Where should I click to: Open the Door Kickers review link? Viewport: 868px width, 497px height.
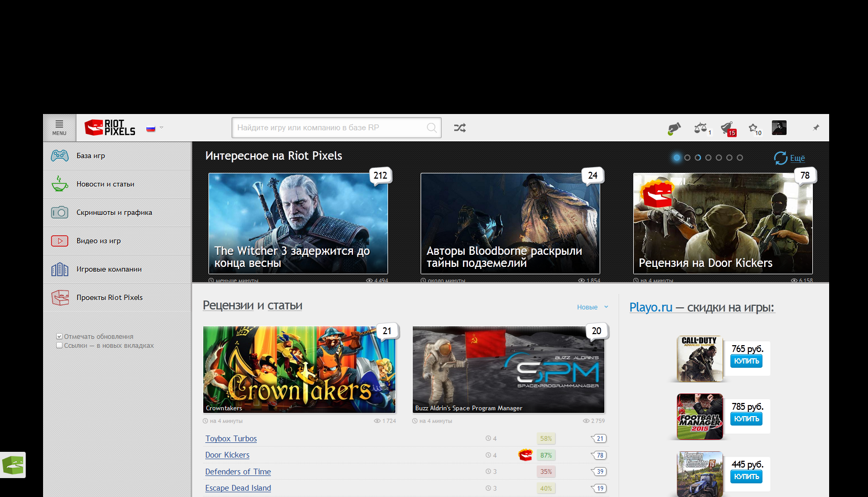click(x=227, y=455)
